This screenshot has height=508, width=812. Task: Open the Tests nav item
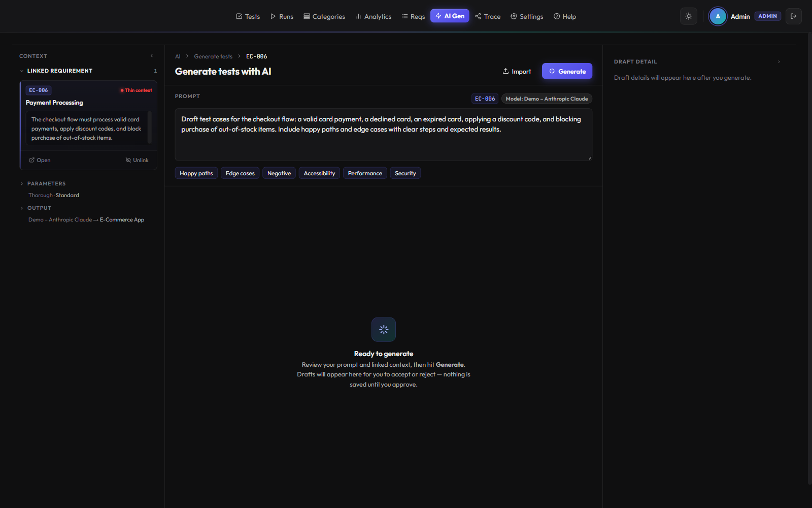pos(248,16)
